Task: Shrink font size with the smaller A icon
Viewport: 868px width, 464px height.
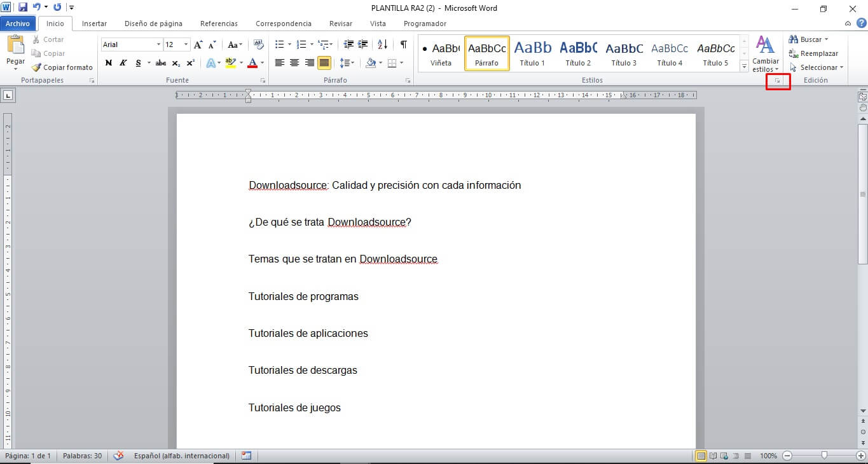Action: (212, 44)
